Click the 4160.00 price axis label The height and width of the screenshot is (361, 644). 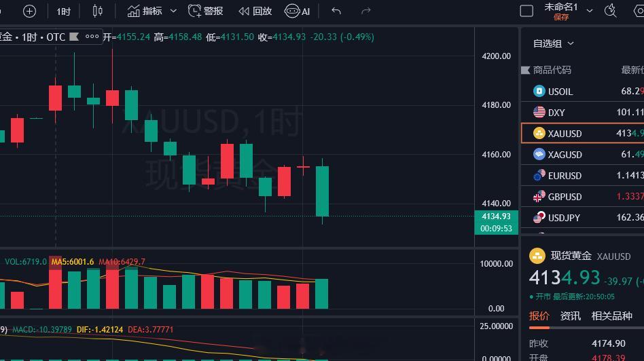pos(496,155)
